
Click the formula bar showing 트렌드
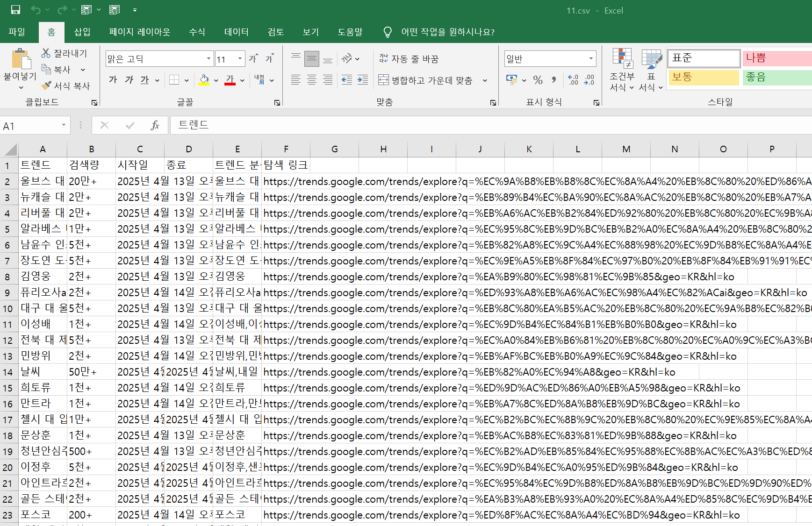[x=491, y=125]
